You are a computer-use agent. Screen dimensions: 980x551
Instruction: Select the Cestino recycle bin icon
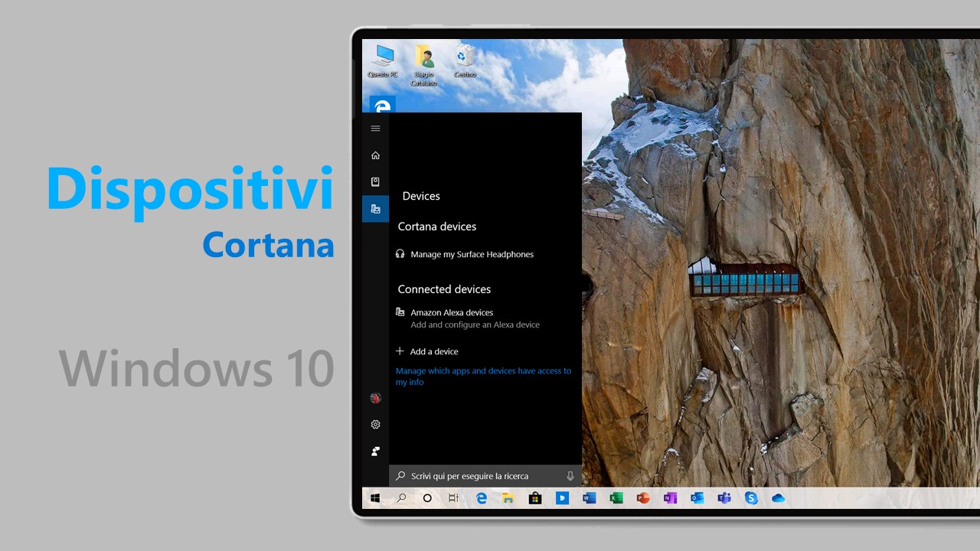pos(465,61)
